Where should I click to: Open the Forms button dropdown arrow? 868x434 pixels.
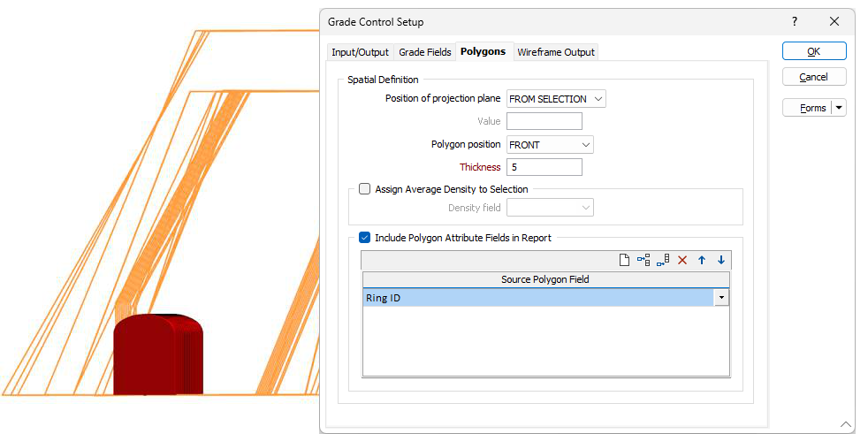coord(839,108)
